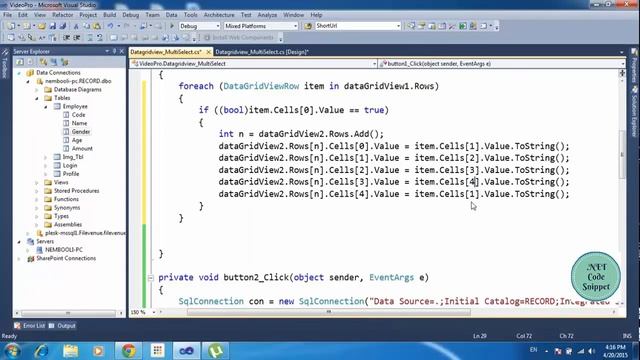The width and height of the screenshot is (640, 360).
Task: Select the Amount column node
Action: point(82,149)
